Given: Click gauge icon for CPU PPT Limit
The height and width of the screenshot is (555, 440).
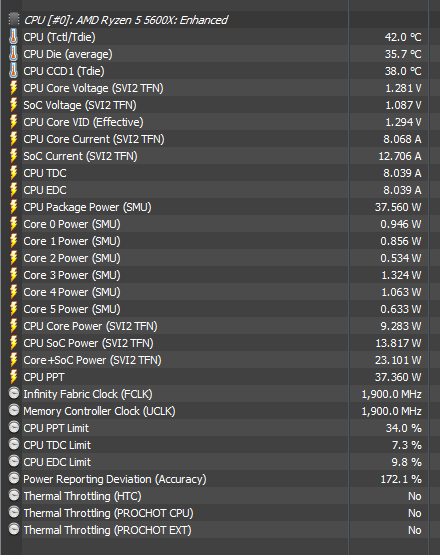Looking at the screenshot, I should coord(14,427).
